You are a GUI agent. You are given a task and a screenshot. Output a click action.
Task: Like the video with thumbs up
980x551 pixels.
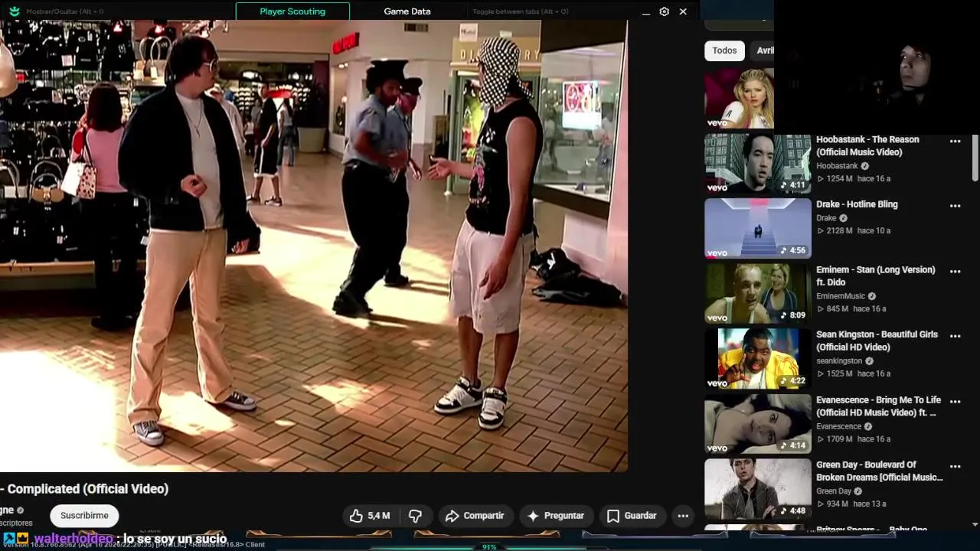click(370, 516)
